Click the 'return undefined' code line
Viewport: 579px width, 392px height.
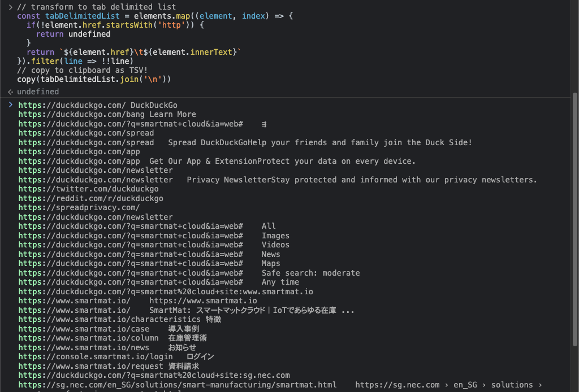(x=73, y=34)
